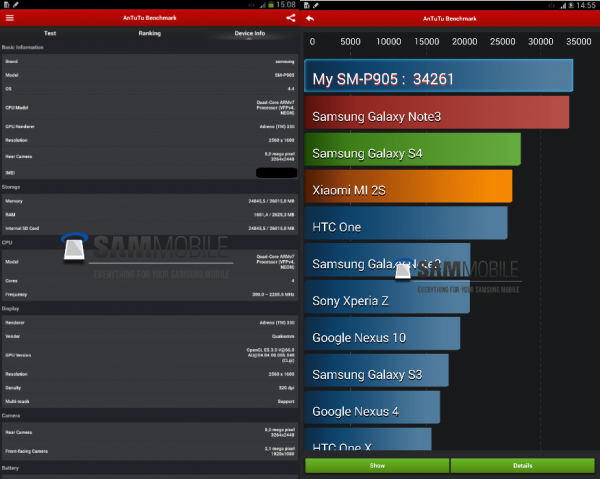Tap the Model row showing SM-P905
Screen dimensions: 600x479
pyautogui.click(x=150, y=75)
